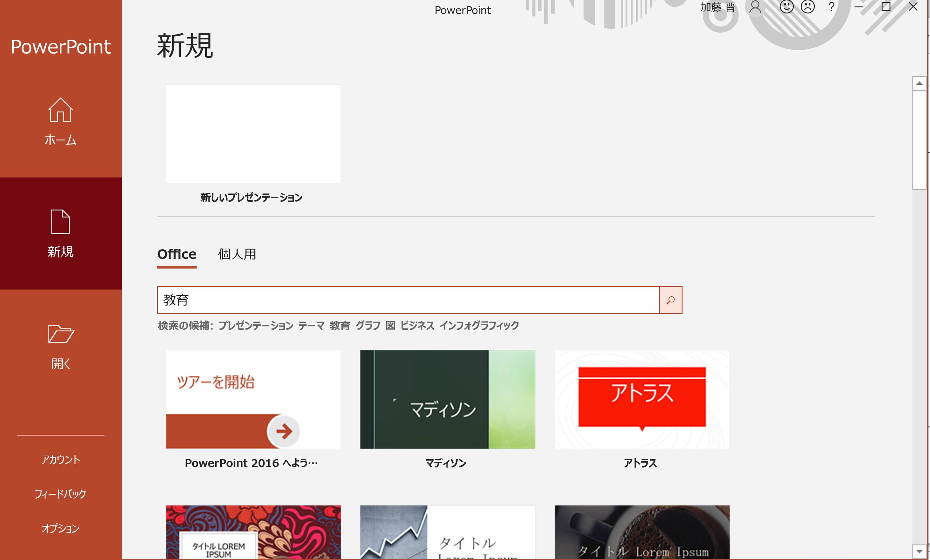Viewport: 930px width, 560px height.
Task: Click the PowerPoint 2016 へよう… label
Action: click(251, 463)
